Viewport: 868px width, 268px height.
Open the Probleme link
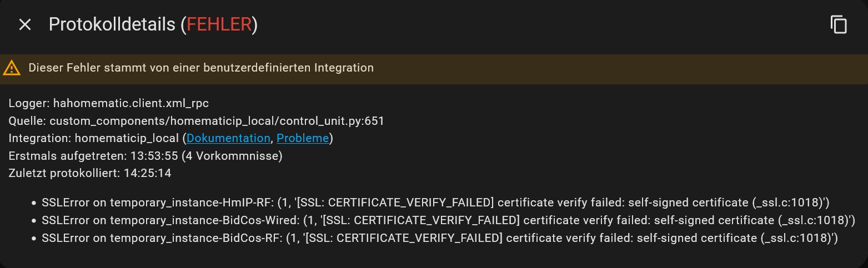point(303,138)
